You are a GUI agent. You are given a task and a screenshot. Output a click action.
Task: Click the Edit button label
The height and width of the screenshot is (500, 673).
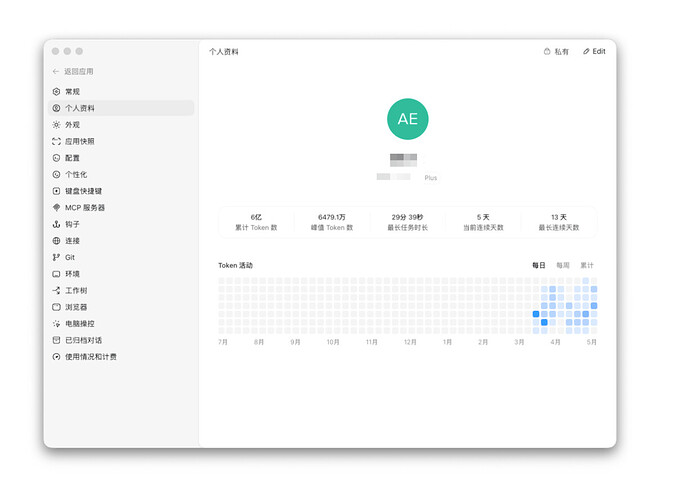click(599, 52)
